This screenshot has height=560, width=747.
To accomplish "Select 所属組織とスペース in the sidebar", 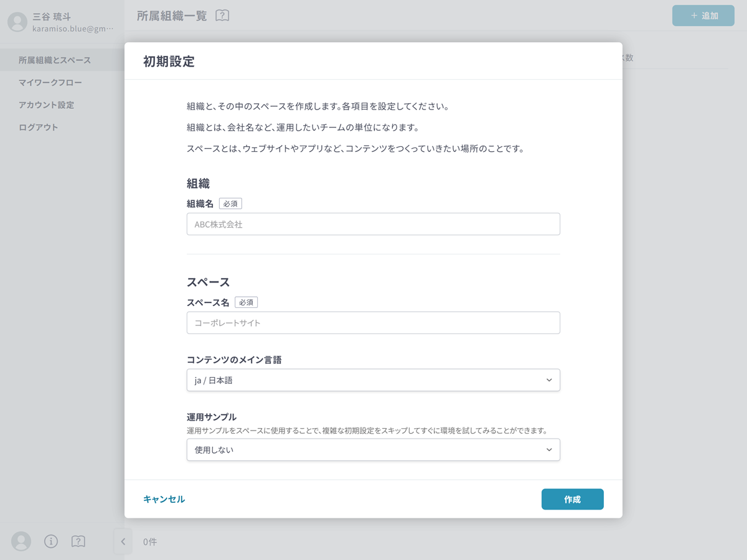I will coord(55,60).
